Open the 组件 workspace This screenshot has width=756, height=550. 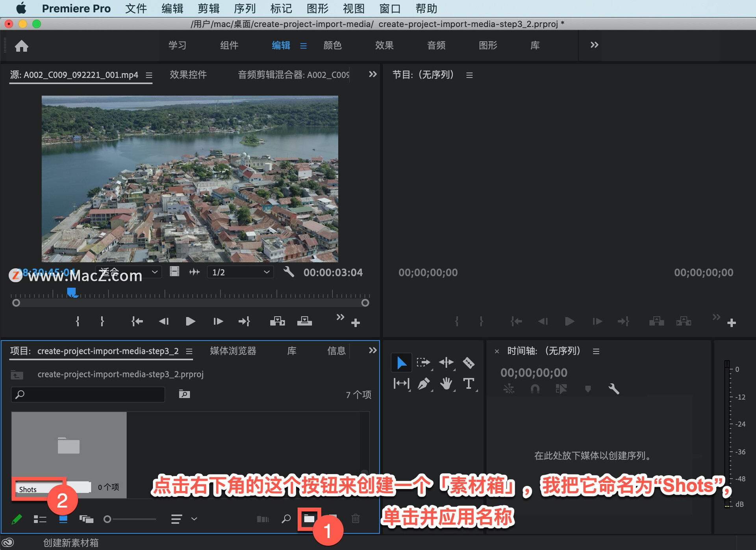[229, 45]
